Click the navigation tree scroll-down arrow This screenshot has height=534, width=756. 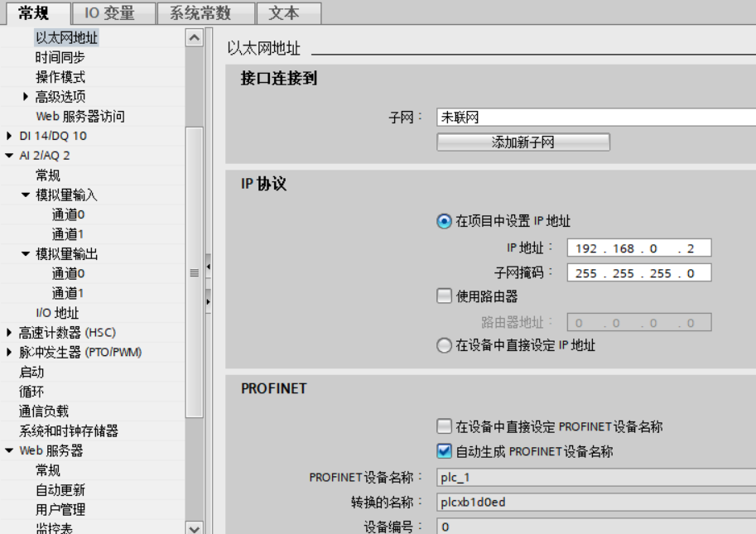tap(195, 527)
